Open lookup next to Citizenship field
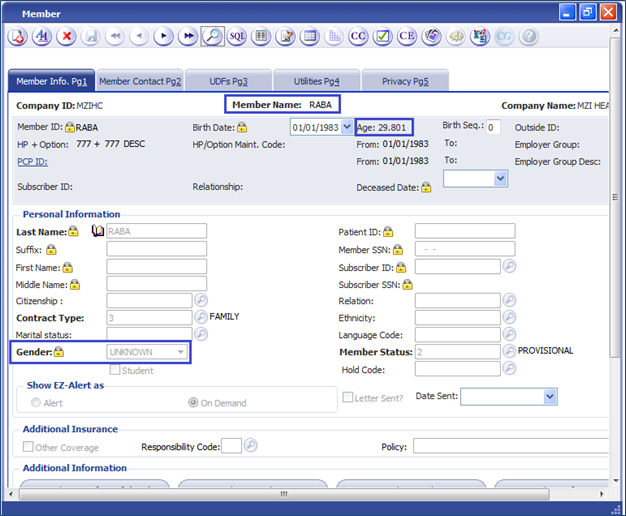 coord(200,300)
